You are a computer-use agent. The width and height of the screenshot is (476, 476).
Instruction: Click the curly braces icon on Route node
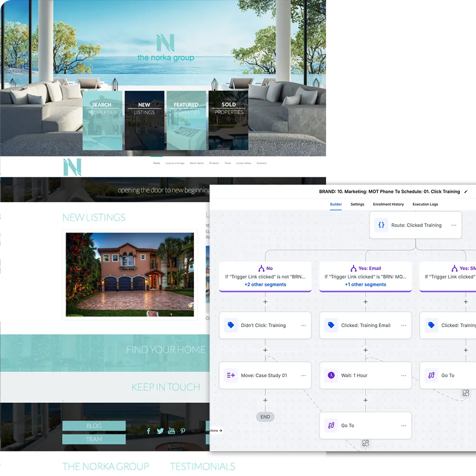click(x=381, y=225)
